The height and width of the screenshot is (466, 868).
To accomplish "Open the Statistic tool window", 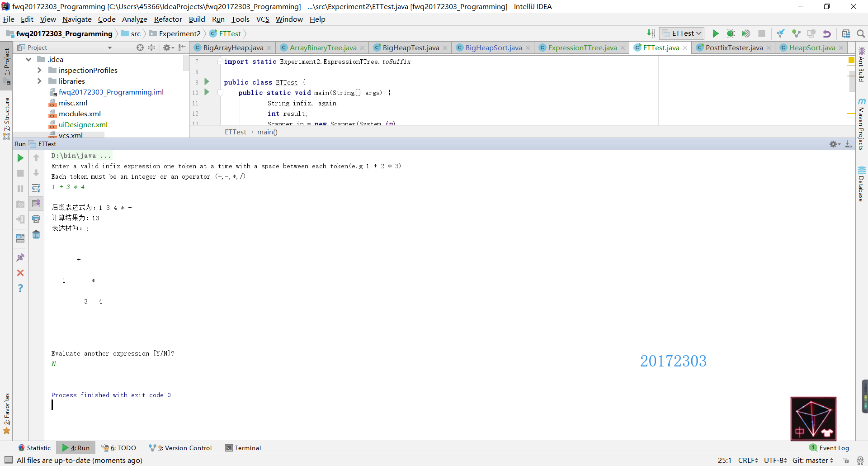I will click(x=34, y=448).
